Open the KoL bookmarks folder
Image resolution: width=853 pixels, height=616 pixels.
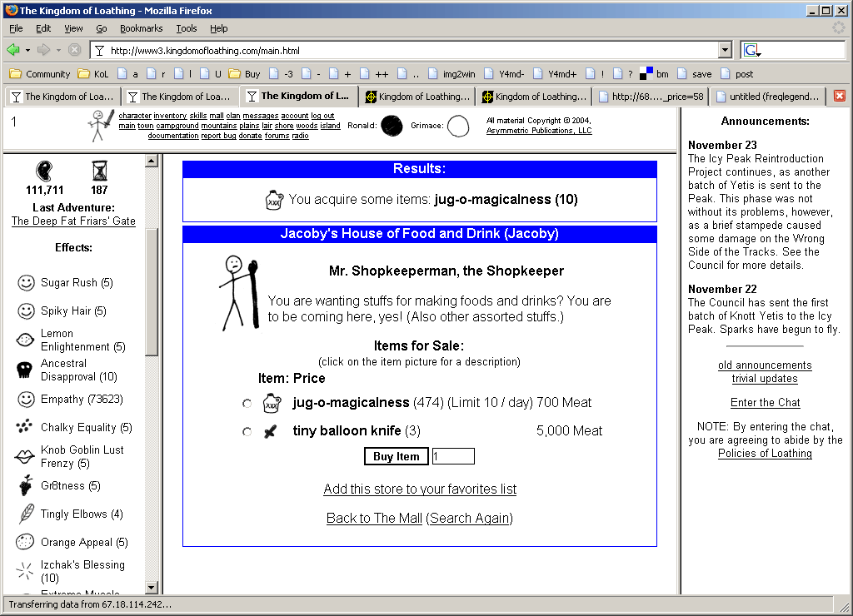tap(93, 74)
